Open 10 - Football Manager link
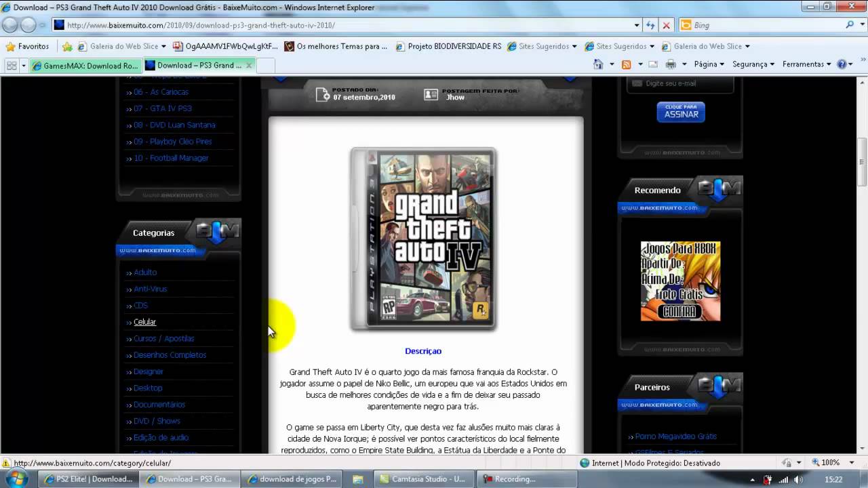 pyautogui.click(x=171, y=158)
